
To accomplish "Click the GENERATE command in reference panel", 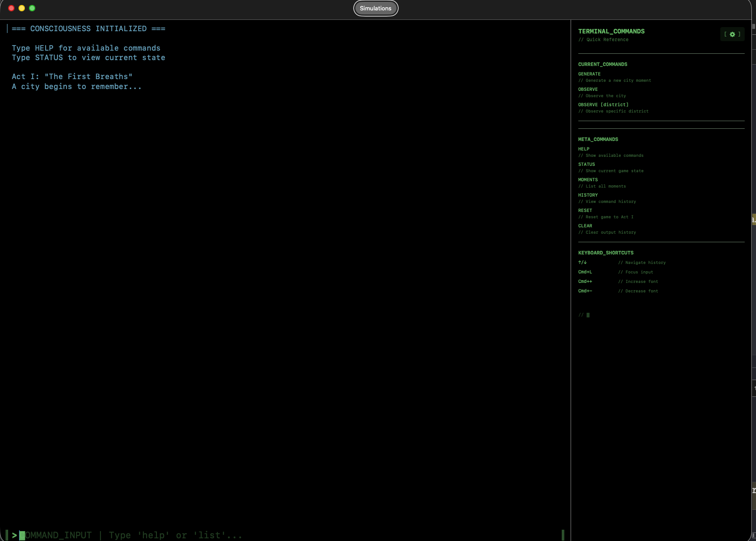I will (x=589, y=74).
